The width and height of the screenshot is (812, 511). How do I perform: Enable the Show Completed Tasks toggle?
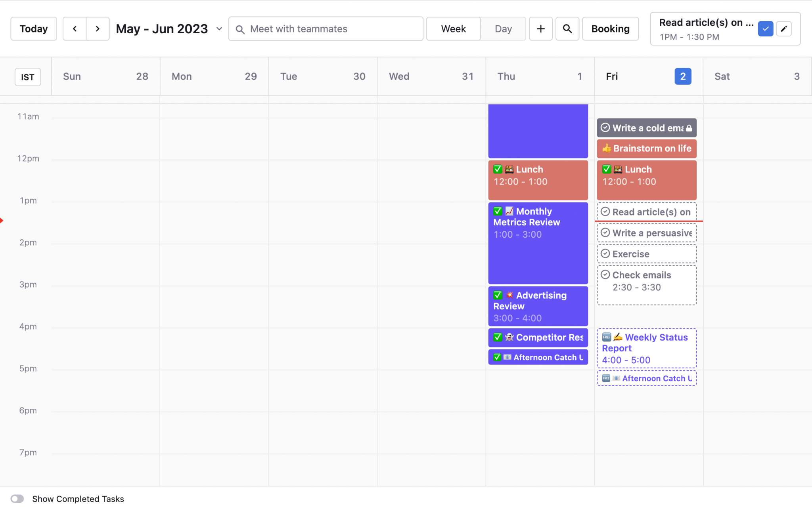(17, 499)
